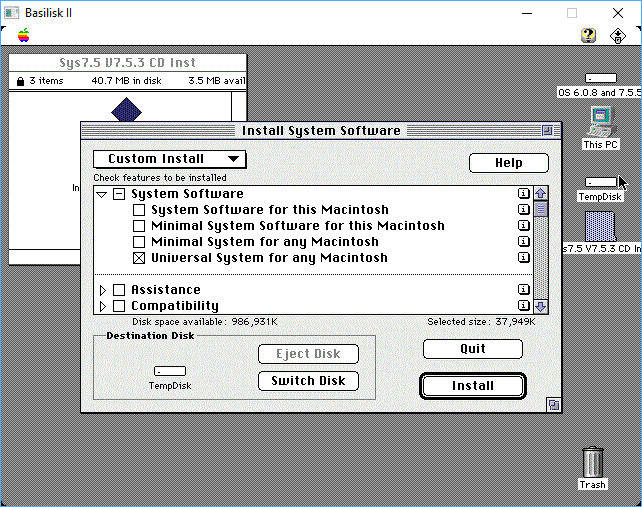This screenshot has width=642, height=507.
Task: Click the TempDisk icon in Destination Disk
Action: (170, 371)
